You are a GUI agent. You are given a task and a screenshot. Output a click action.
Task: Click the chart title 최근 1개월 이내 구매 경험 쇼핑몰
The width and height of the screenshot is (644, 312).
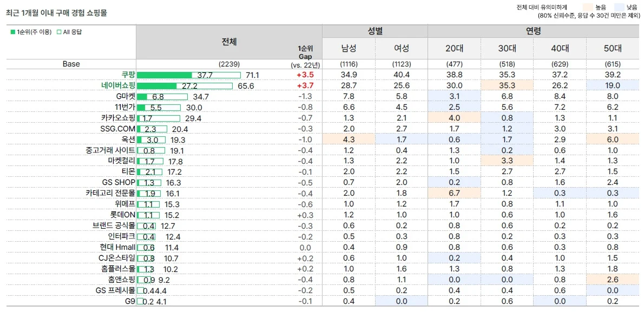tap(56, 13)
